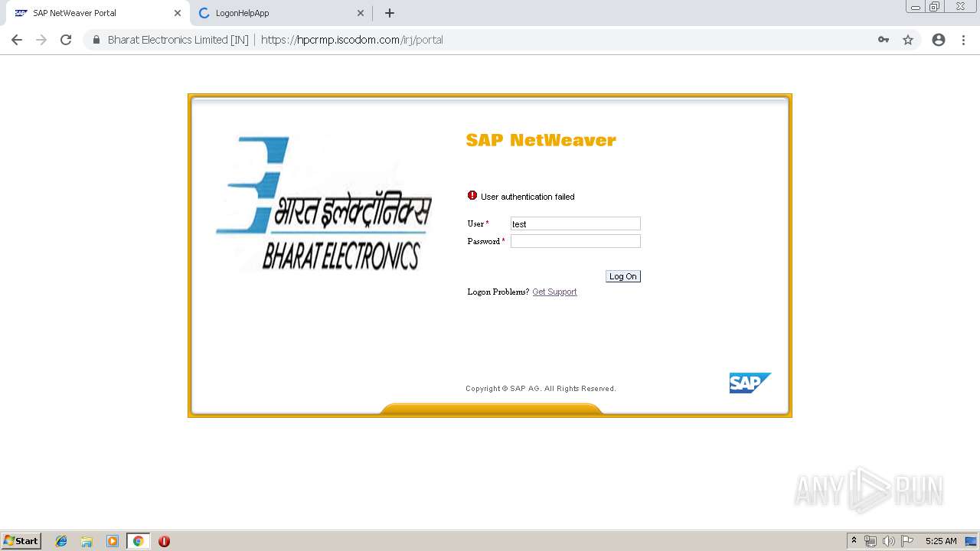Click the "User authentication failed" message
This screenshot has width=980, height=551.
click(528, 197)
